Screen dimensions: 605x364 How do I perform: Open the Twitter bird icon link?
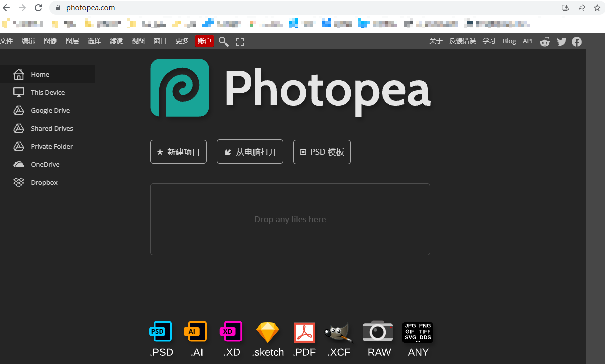pos(561,42)
